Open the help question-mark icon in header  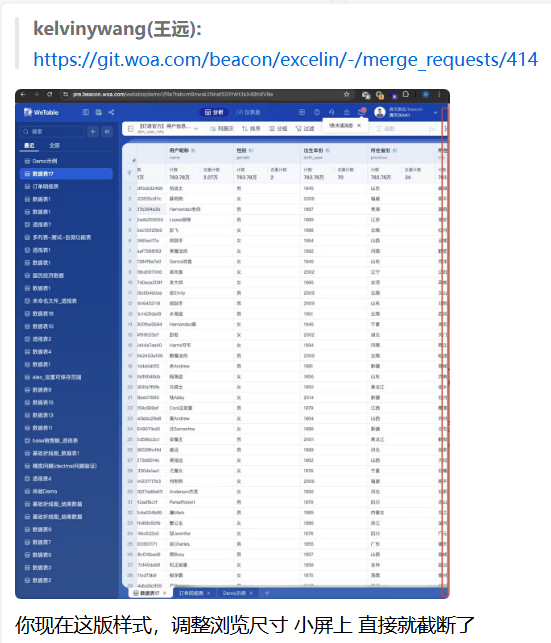click(317, 112)
